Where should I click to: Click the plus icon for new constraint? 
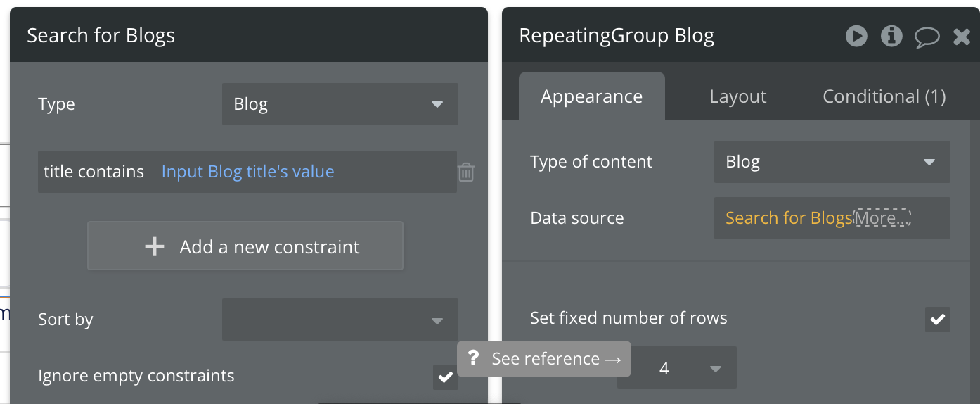(x=155, y=246)
